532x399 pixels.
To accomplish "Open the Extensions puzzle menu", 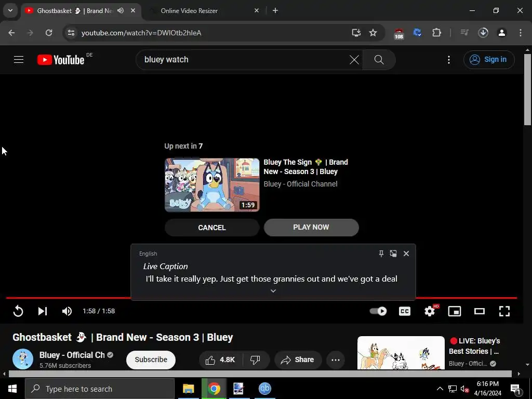I will click(x=436, y=33).
